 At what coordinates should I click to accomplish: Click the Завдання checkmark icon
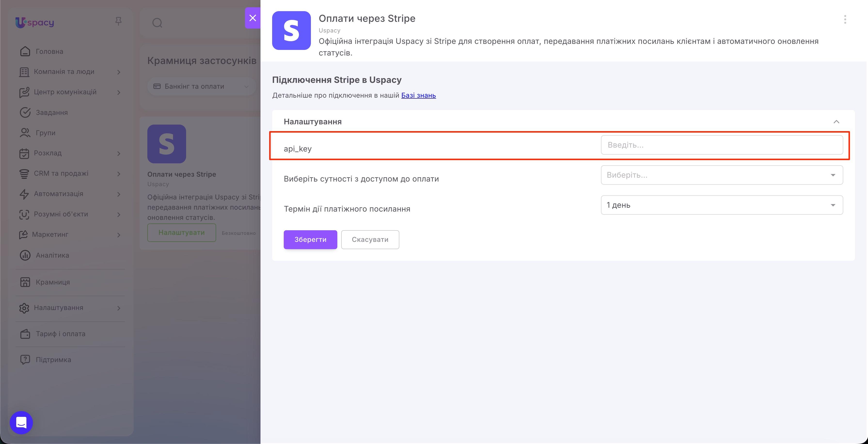click(x=25, y=112)
